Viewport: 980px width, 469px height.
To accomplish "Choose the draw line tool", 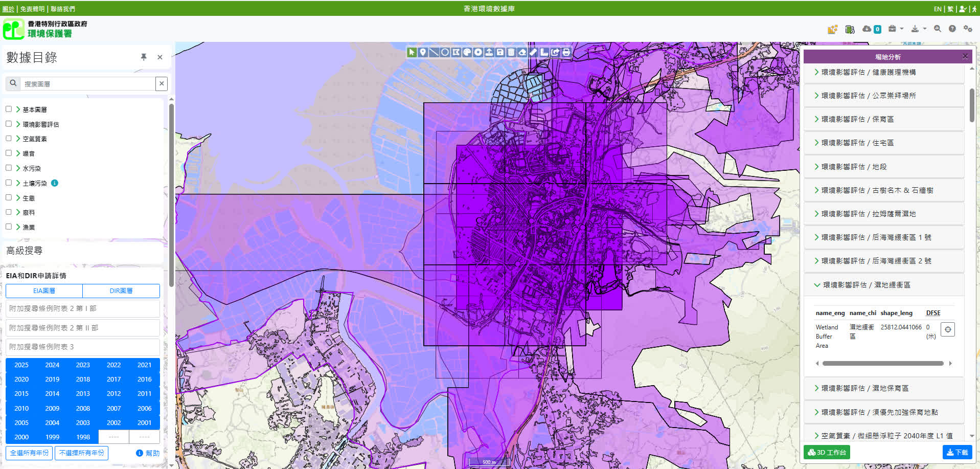I will coord(434,52).
